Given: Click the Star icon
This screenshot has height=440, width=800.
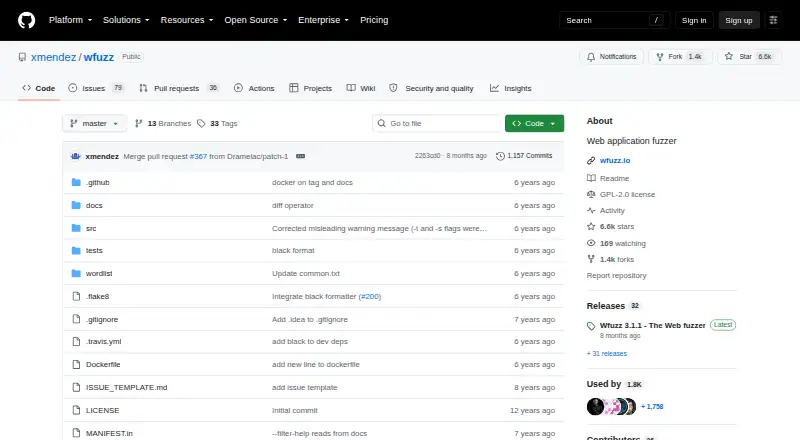Looking at the screenshot, I should pos(729,56).
